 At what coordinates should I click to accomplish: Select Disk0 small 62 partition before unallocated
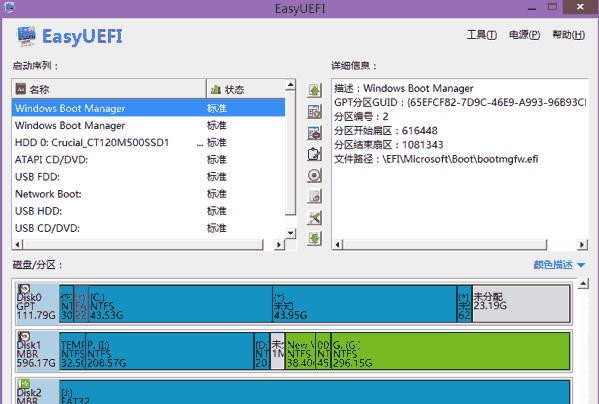coord(465,304)
